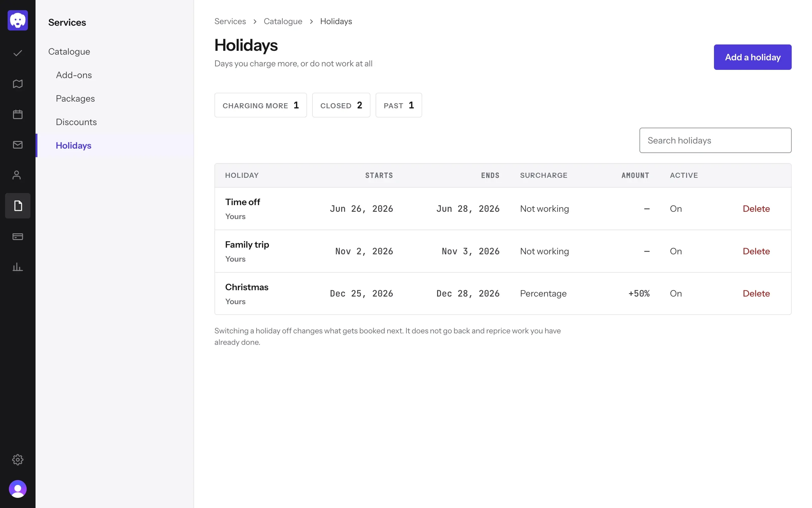The width and height of the screenshot is (812, 508).
Task: Open the mail envelope icon in sidebar
Action: (x=18, y=145)
